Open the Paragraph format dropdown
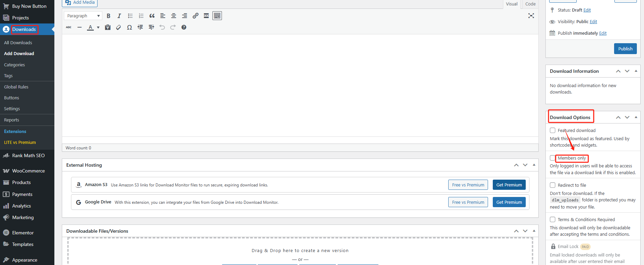 coord(83,16)
